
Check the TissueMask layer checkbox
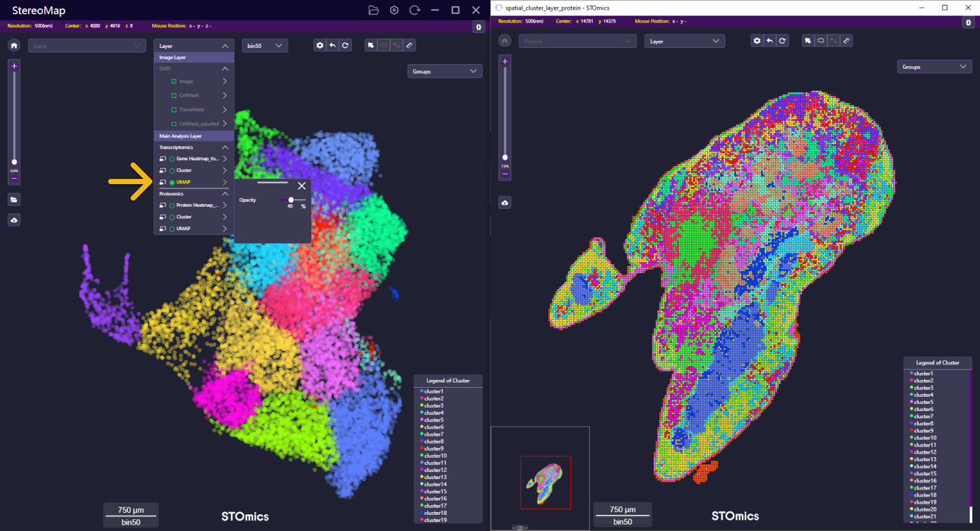click(x=174, y=110)
